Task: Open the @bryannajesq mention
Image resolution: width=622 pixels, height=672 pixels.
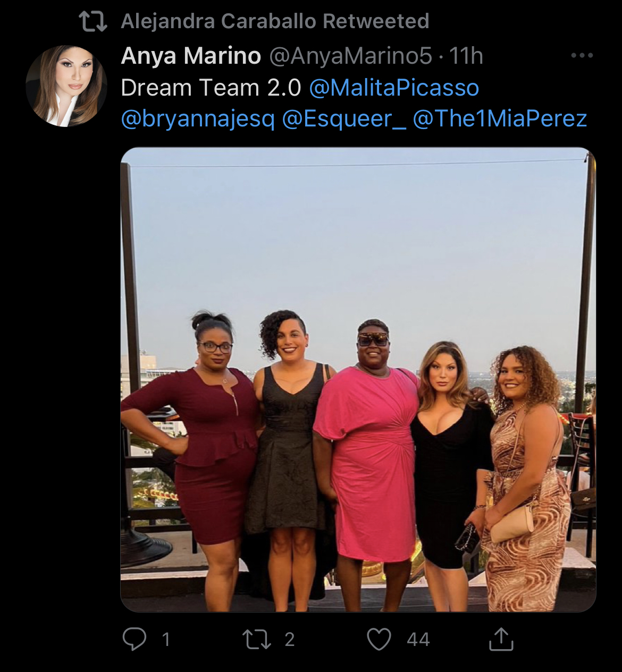Action: [x=198, y=119]
